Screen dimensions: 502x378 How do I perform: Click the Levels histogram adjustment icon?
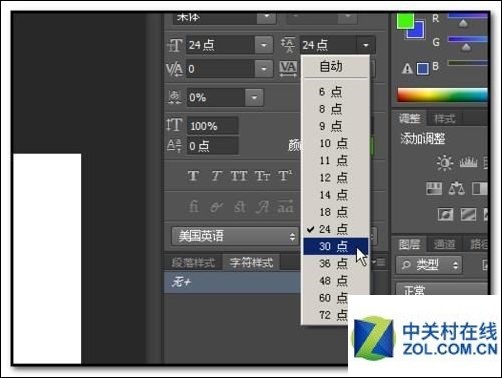[468, 163]
